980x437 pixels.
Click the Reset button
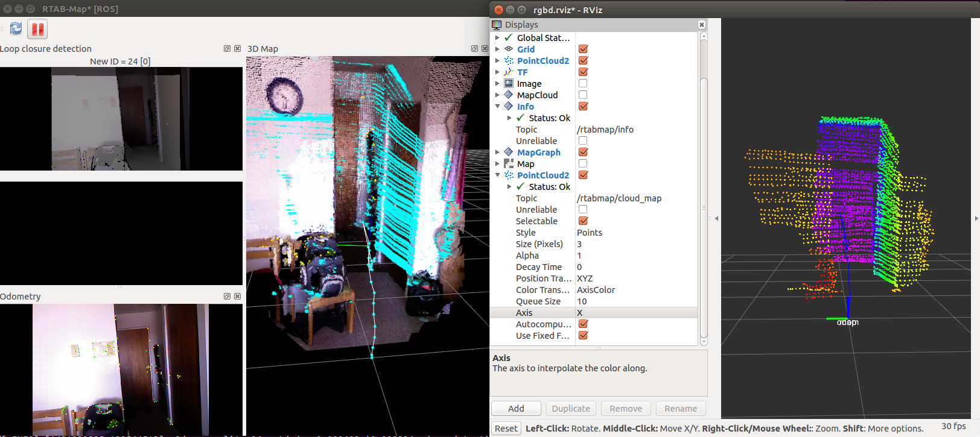pyautogui.click(x=506, y=429)
